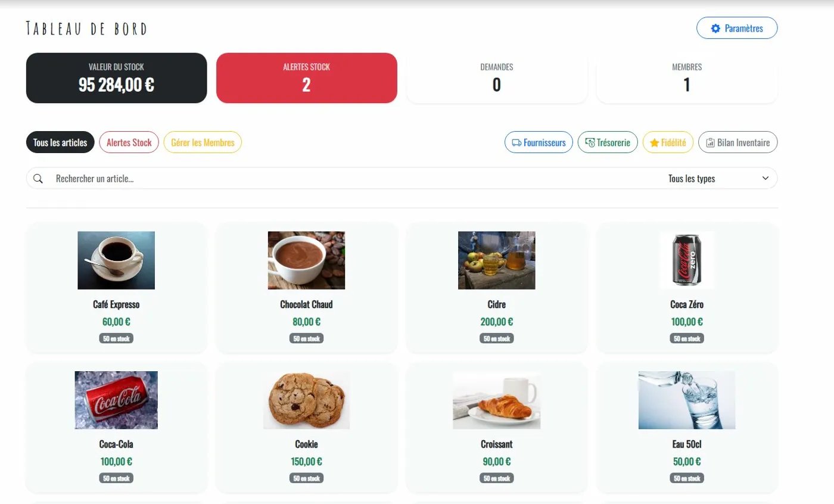834x504 pixels.
Task: Select the Café Expresso product image
Action: click(x=116, y=260)
